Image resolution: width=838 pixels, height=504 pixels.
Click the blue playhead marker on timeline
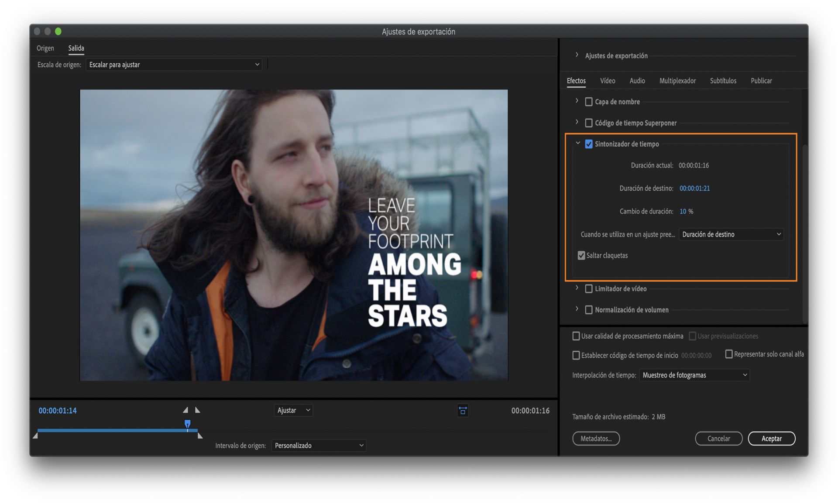tap(187, 424)
